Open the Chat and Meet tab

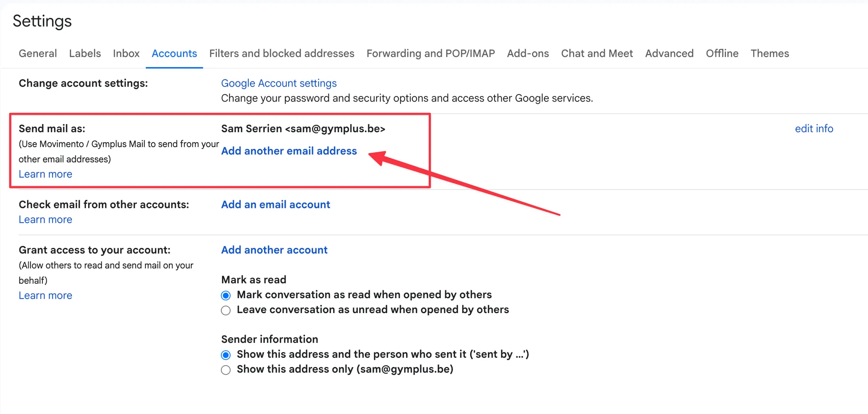click(x=597, y=53)
